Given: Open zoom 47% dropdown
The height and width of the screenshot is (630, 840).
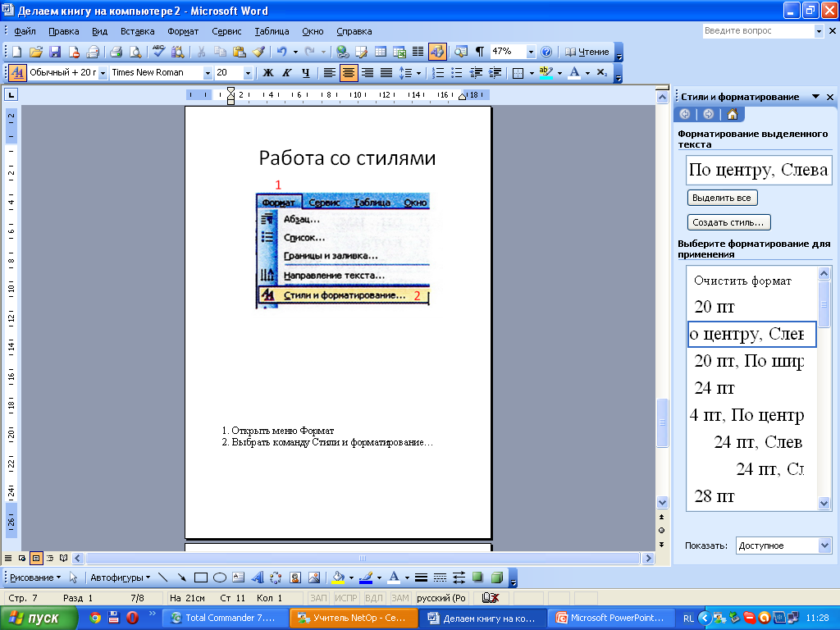Looking at the screenshot, I should (x=531, y=52).
